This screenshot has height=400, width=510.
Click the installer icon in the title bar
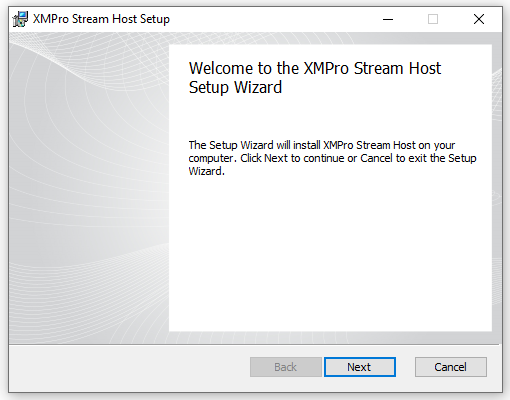(x=20, y=19)
